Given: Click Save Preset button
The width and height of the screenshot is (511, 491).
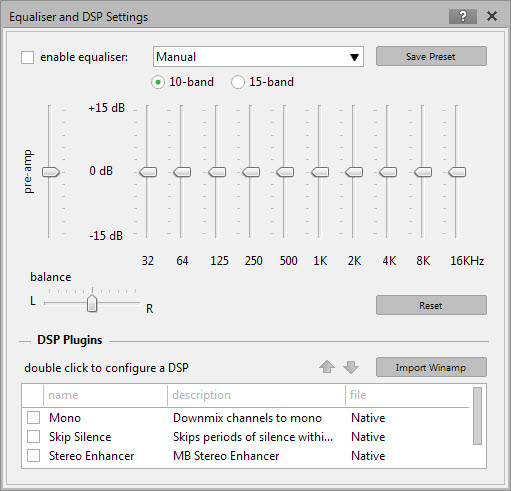Looking at the screenshot, I should point(431,56).
